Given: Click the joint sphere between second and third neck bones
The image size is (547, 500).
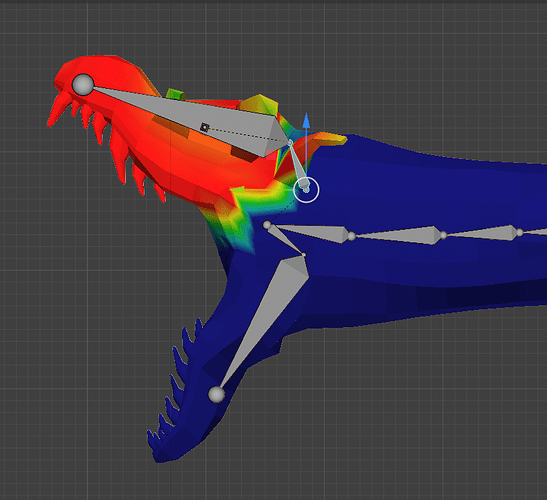Looking at the screenshot, I should point(444,235).
